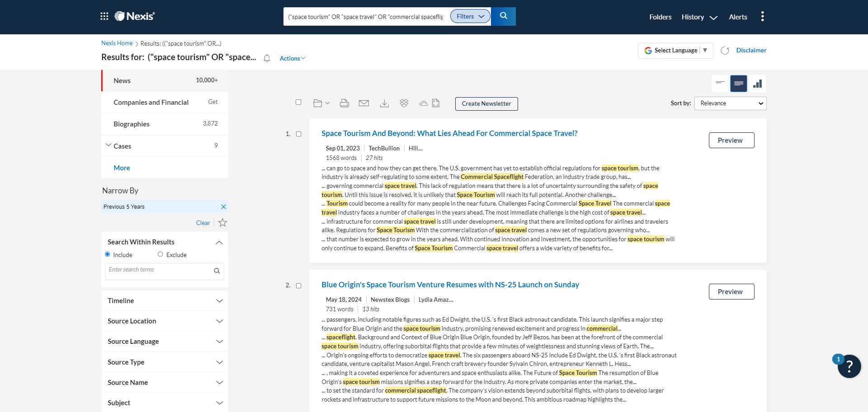Image resolution: width=868 pixels, height=412 pixels.
Task: Open folder save options arrow
Action: coord(327,103)
